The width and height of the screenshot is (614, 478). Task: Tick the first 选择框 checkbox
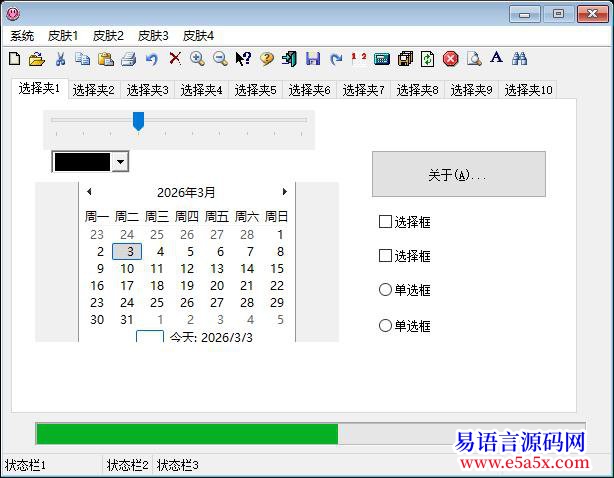386,222
